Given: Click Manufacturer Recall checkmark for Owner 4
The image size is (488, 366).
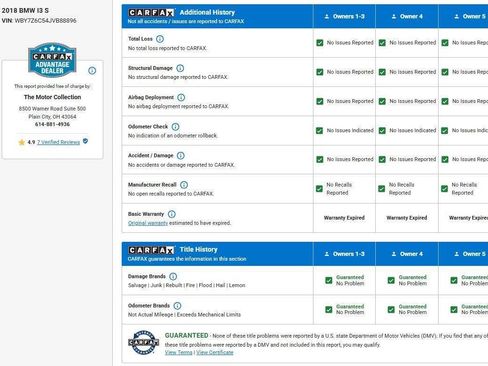Looking at the screenshot, I should point(382,189).
